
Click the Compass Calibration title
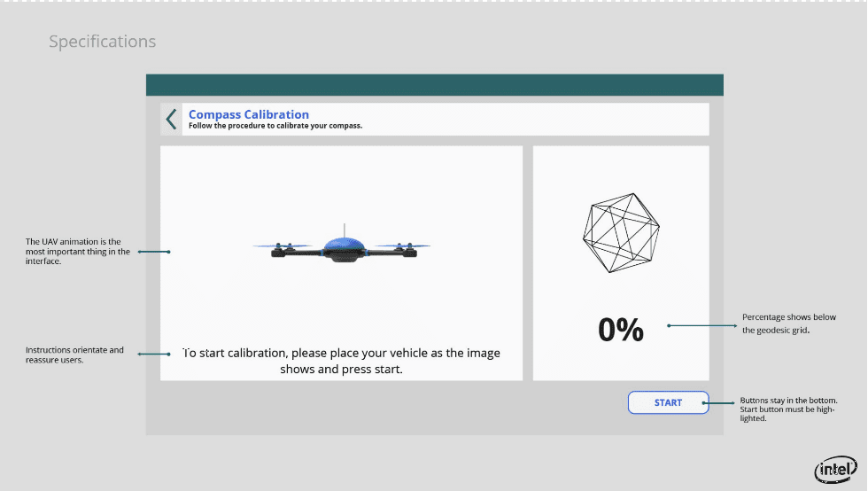click(249, 114)
